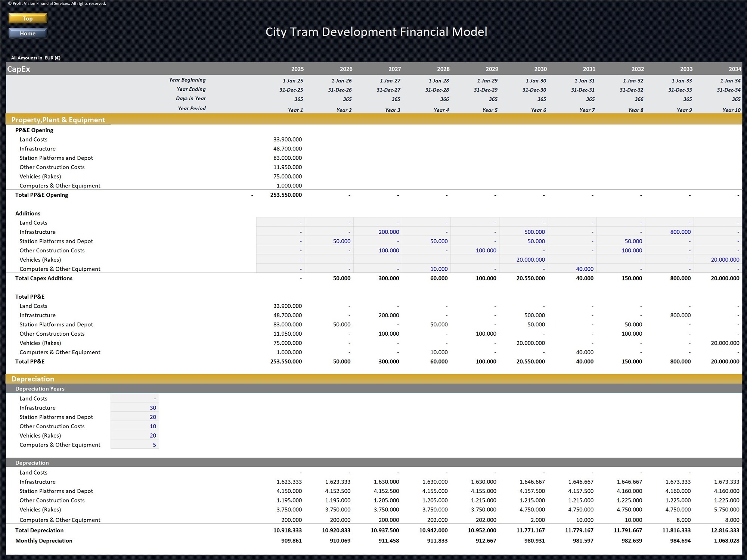The image size is (747, 560).
Task: Select the CapEx section header
Action: pyautogui.click(x=19, y=69)
